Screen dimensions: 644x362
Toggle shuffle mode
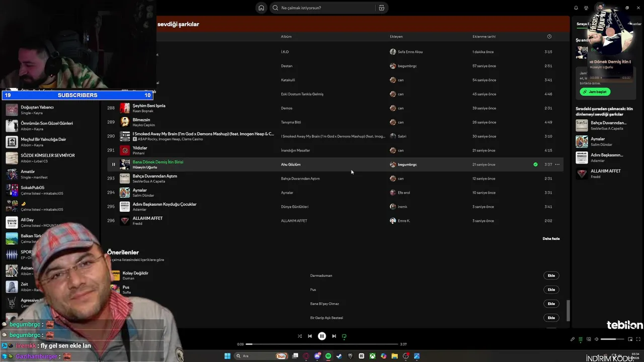coord(300,336)
